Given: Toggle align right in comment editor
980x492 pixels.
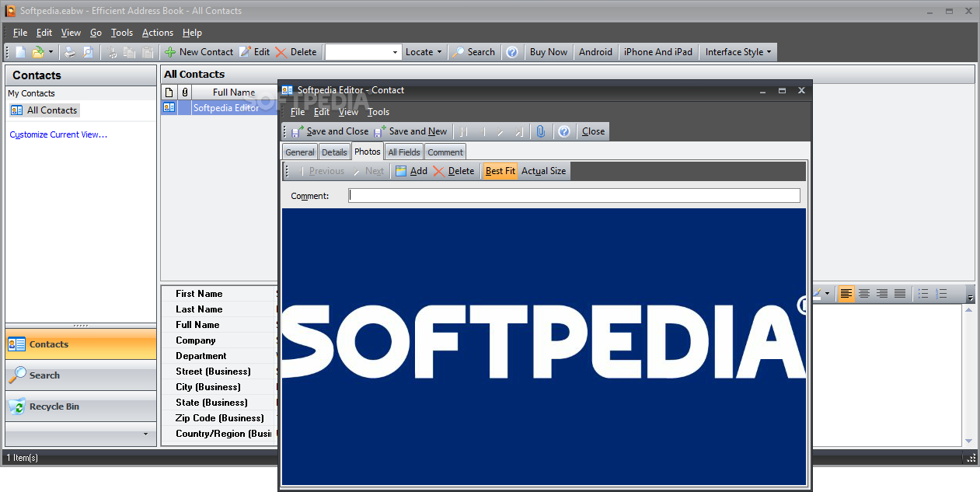Looking at the screenshot, I should (882, 294).
